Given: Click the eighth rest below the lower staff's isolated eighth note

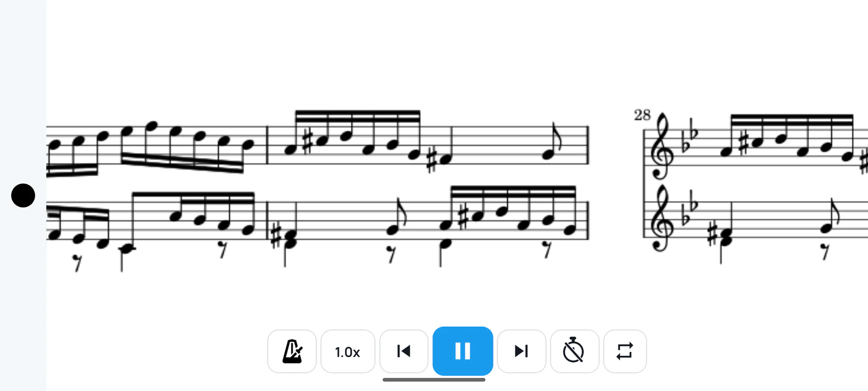Looking at the screenshot, I should tap(392, 254).
